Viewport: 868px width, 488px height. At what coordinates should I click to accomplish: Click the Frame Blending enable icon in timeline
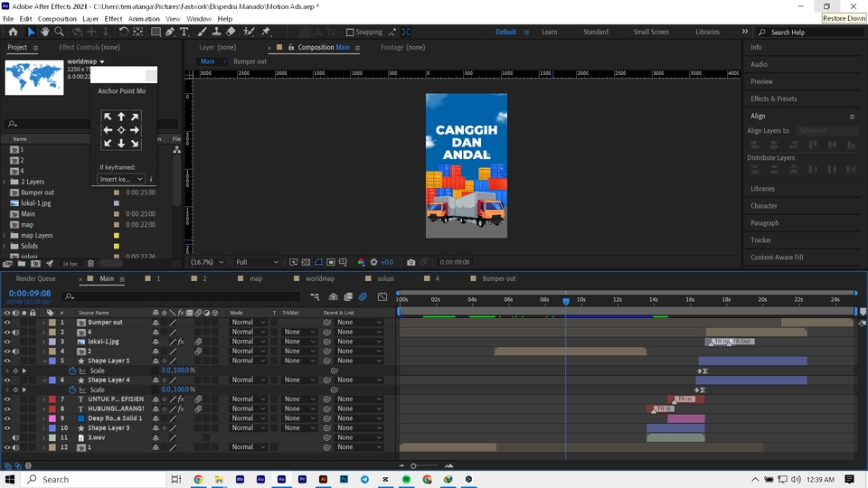coord(348,296)
